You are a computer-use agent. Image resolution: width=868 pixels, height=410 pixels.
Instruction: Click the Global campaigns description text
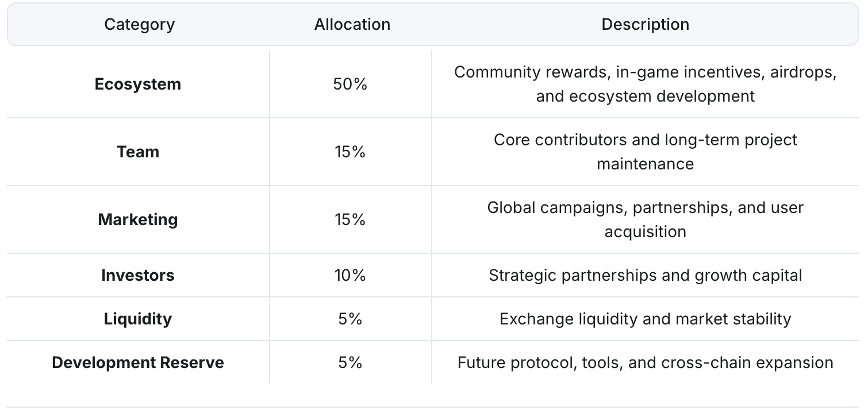645,219
